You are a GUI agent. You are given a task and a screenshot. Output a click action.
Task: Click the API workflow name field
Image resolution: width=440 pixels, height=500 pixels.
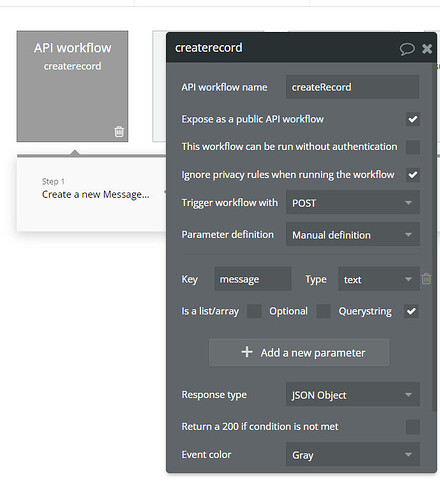[352, 87]
